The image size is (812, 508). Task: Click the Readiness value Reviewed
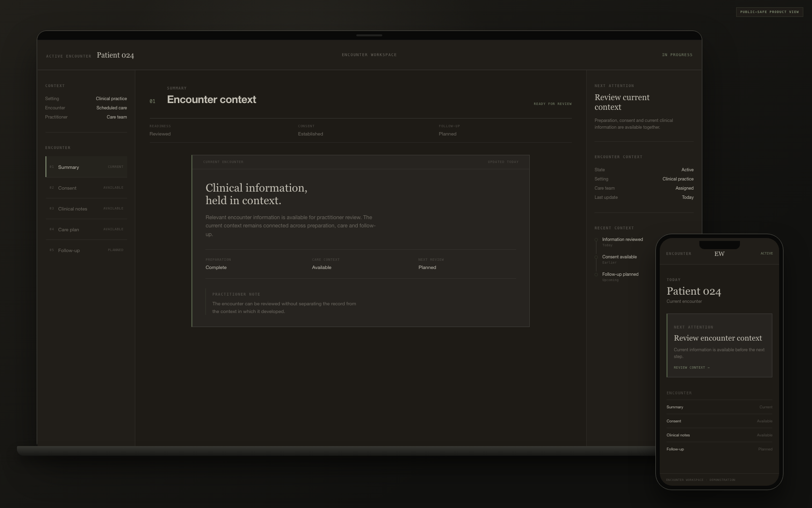click(x=160, y=134)
